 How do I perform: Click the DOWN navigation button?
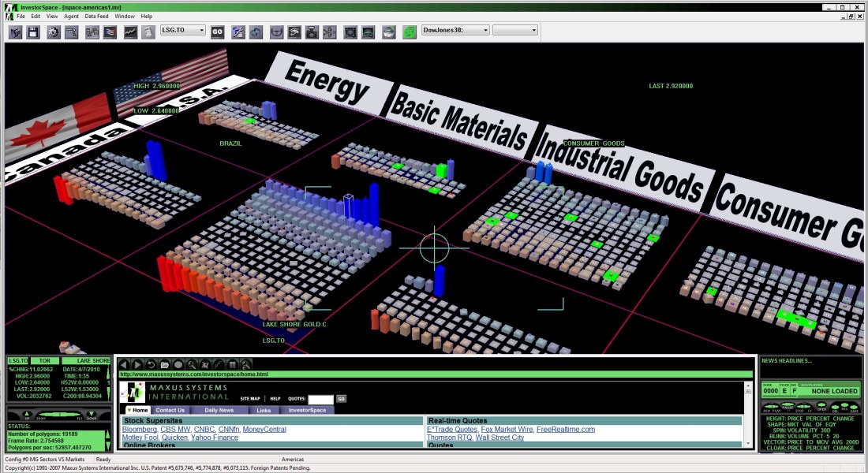[x=92, y=415]
